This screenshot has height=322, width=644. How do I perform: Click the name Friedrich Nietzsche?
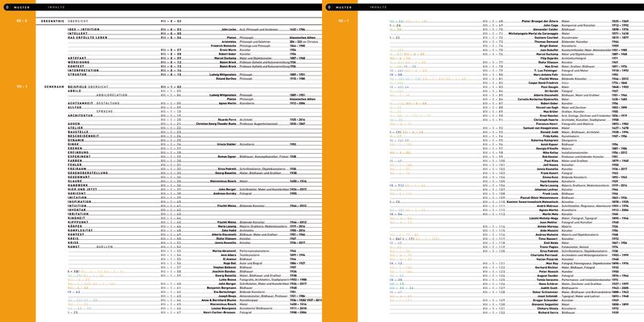tap(225, 46)
